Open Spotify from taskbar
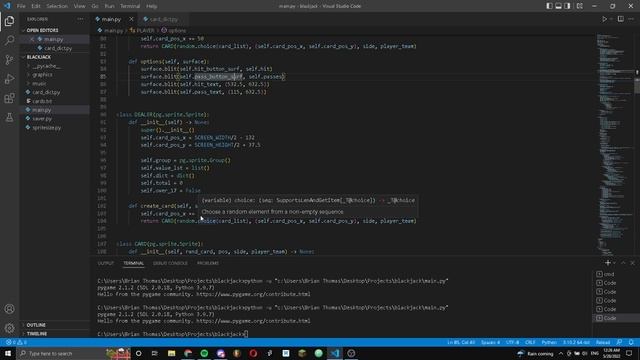 (x=204, y=353)
